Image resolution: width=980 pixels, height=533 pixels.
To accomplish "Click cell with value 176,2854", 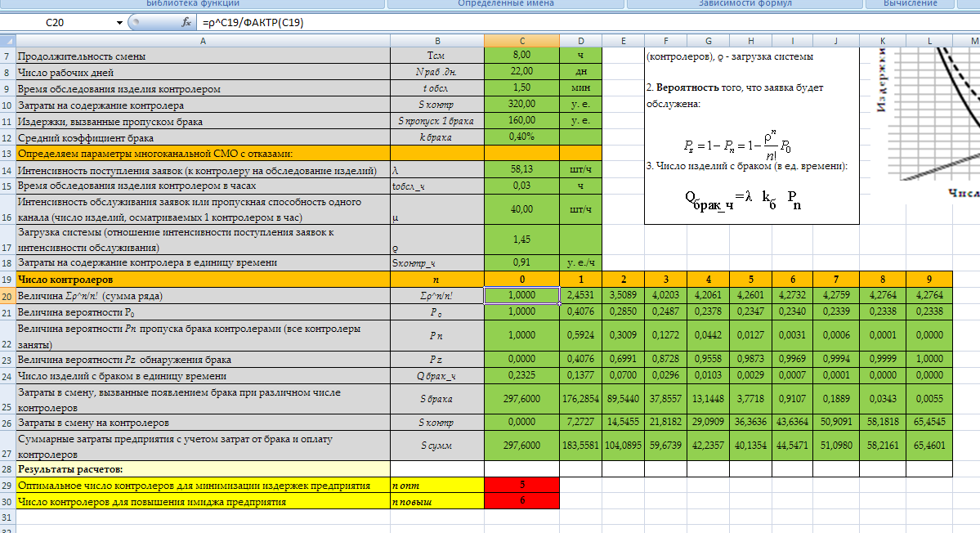I will point(580,399).
